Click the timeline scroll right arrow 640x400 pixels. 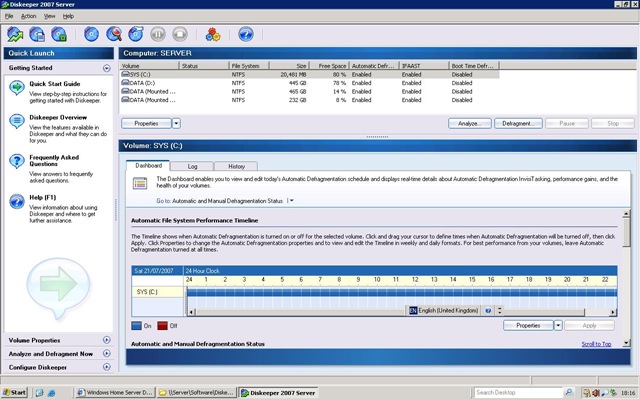click(613, 312)
